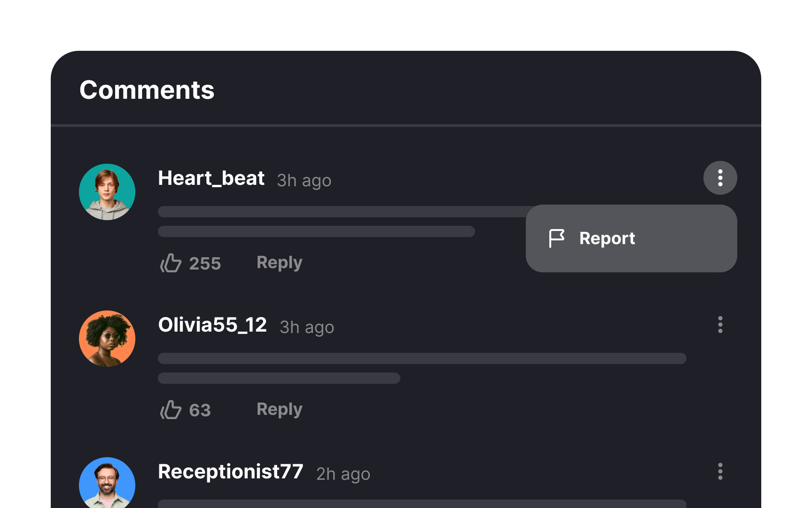Click the 2h ago timestamp on Receptionist77's comment
The width and height of the screenshot is (812, 508).
pyautogui.click(x=343, y=474)
